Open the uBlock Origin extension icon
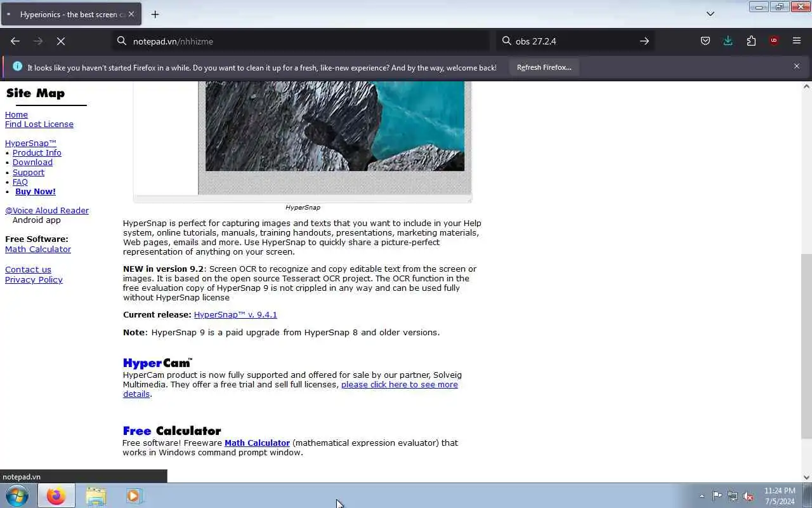Viewport: 812px width, 508px height. (x=774, y=41)
